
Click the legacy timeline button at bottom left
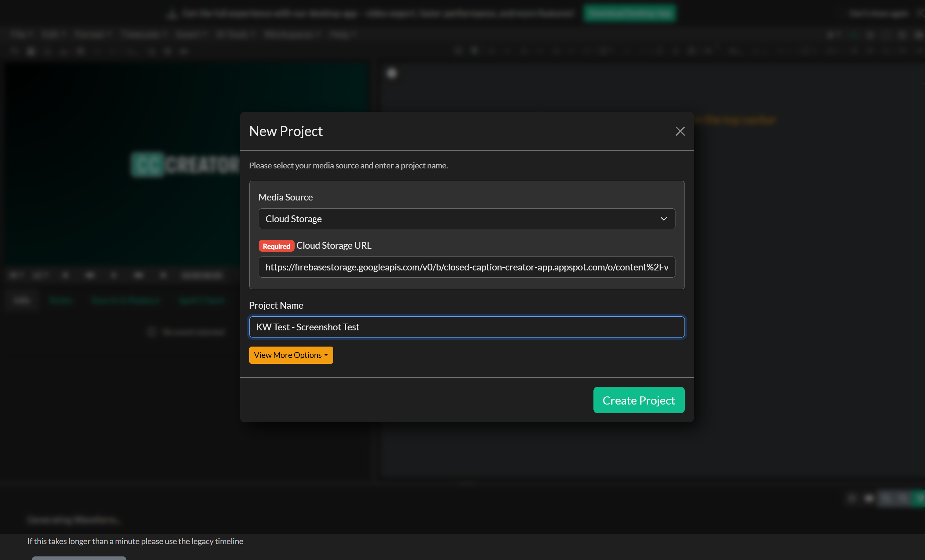pos(78,558)
